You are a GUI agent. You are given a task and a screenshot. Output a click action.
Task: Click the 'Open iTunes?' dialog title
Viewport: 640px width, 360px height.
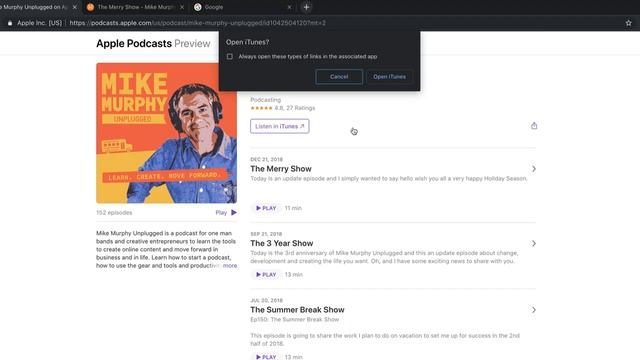click(247, 42)
